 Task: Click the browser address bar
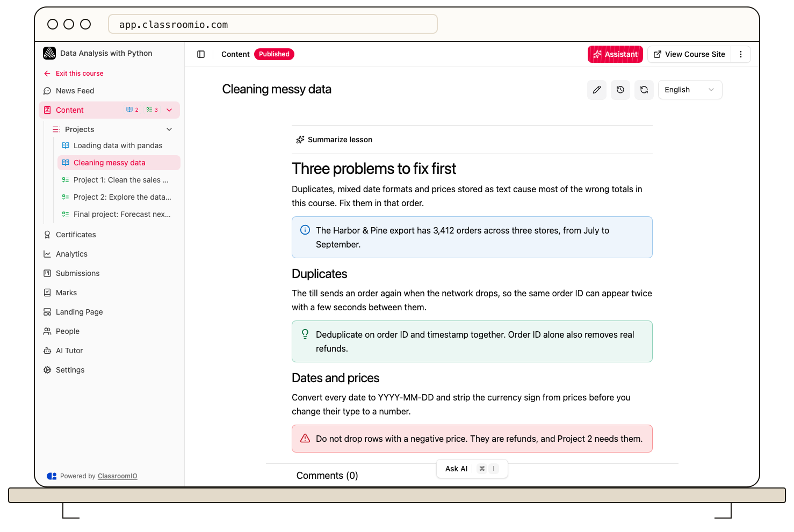tap(273, 24)
